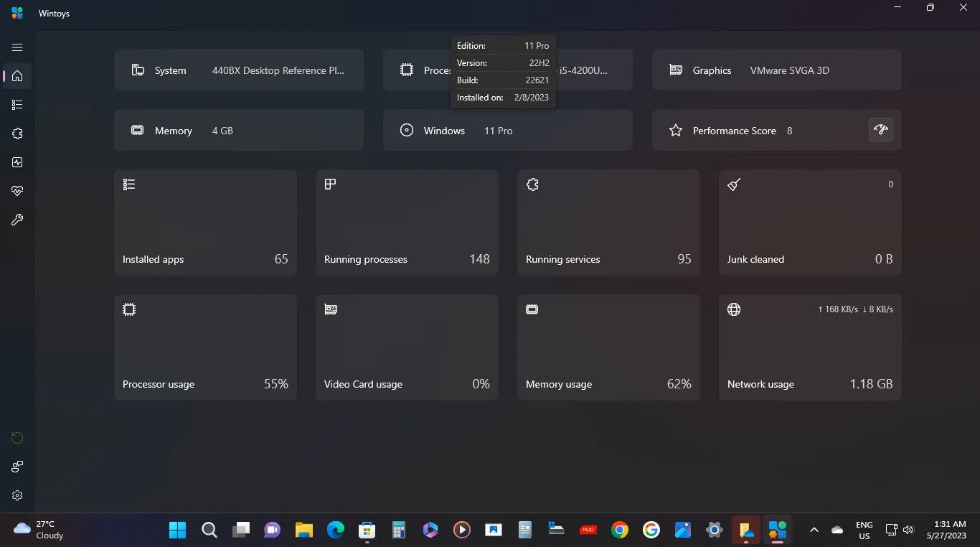This screenshot has width=980, height=547.
Task: Open Calculator from the taskbar
Action: point(399,530)
